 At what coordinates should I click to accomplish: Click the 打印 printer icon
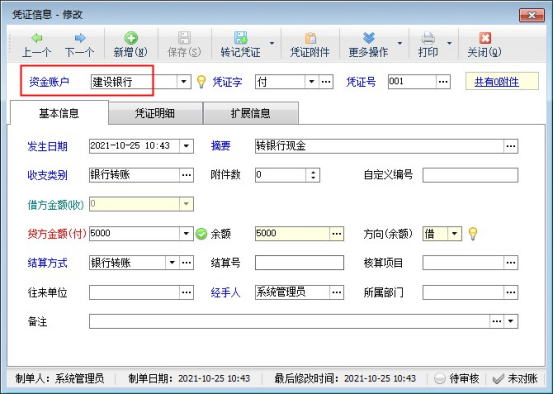428,38
